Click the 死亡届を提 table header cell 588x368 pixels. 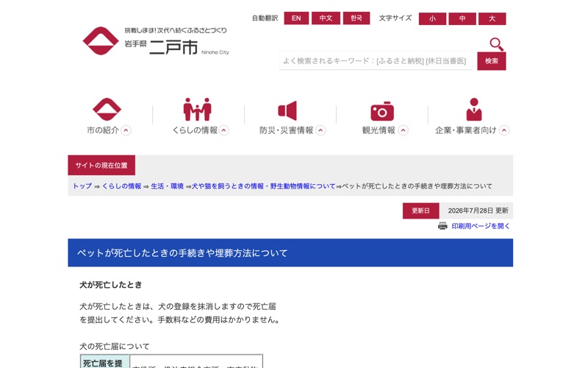pos(105,362)
